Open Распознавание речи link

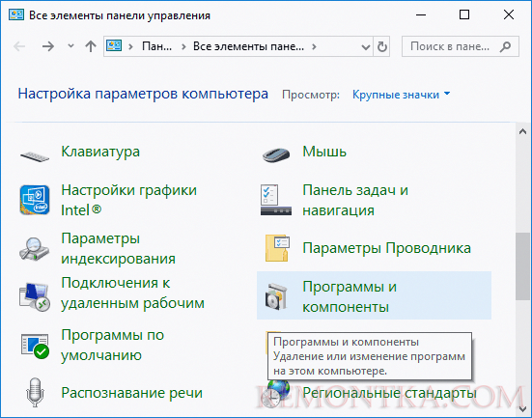[x=131, y=393]
